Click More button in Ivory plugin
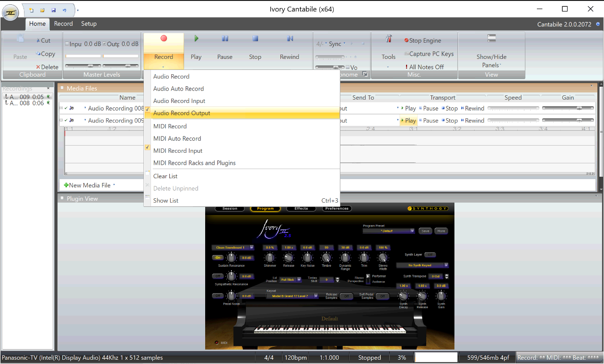Screen dimensions: 604x364 point(441,231)
